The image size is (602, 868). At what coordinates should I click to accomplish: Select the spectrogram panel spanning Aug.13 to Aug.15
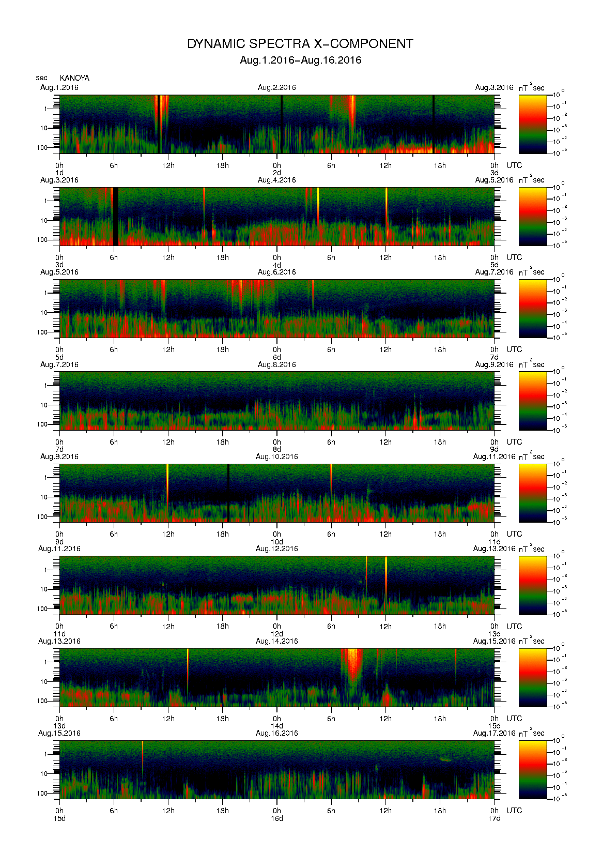277,677
